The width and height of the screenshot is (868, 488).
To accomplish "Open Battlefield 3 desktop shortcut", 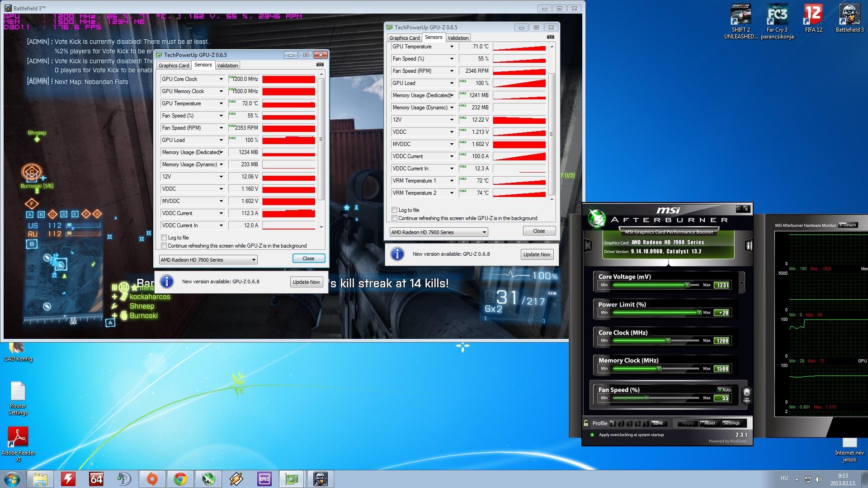I will [849, 18].
